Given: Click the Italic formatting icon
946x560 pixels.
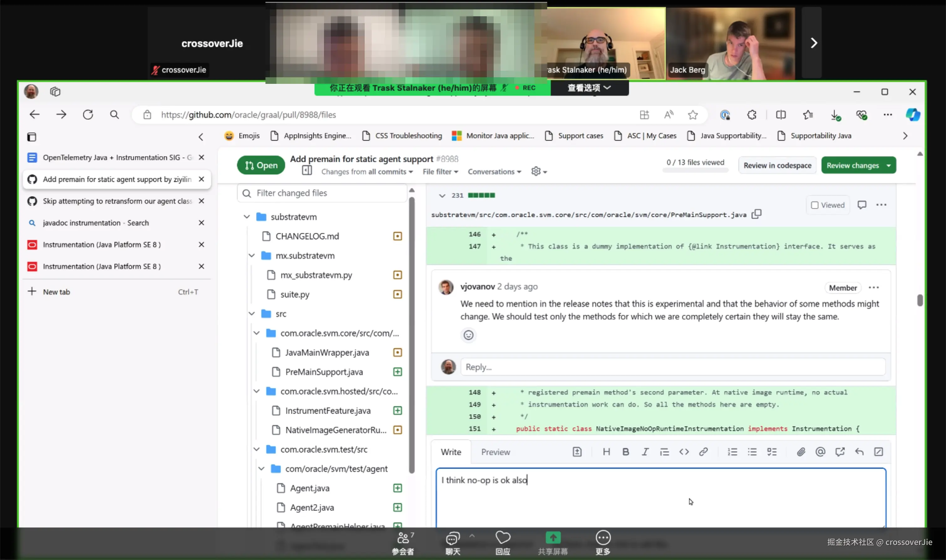Looking at the screenshot, I should point(645,452).
